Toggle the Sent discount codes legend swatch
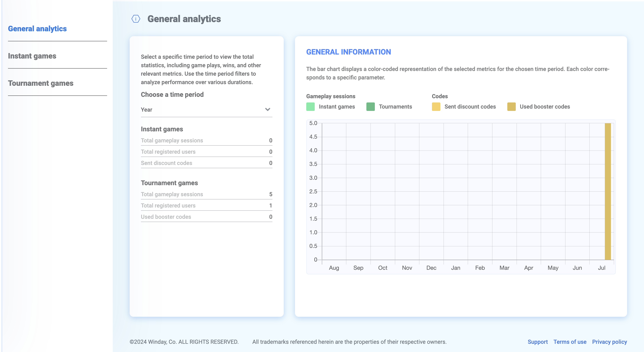The image size is (644, 352). coord(436,107)
